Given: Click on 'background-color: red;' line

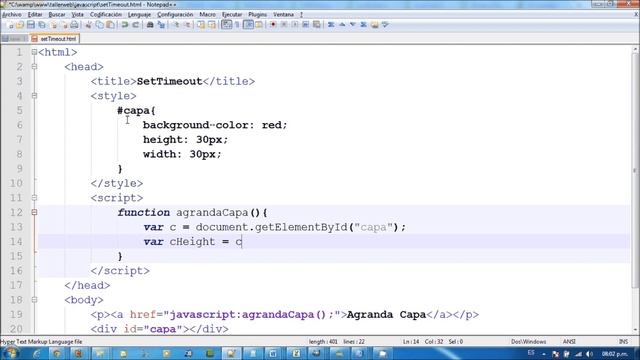Looking at the screenshot, I should pos(215,125).
